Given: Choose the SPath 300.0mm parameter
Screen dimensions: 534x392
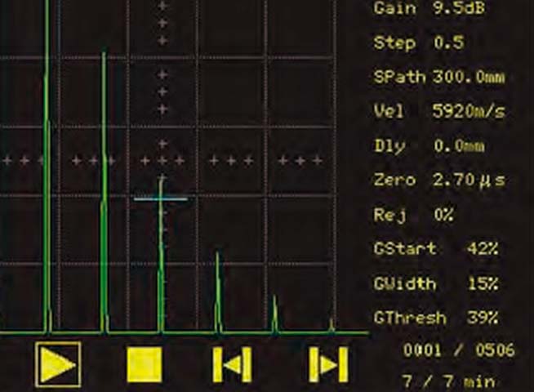Looking at the screenshot, I should [438, 78].
